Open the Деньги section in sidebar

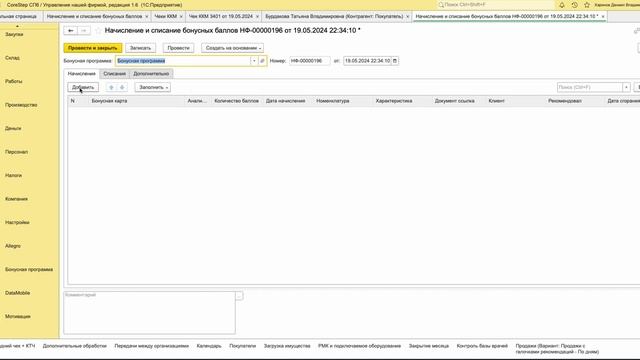(13, 128)
